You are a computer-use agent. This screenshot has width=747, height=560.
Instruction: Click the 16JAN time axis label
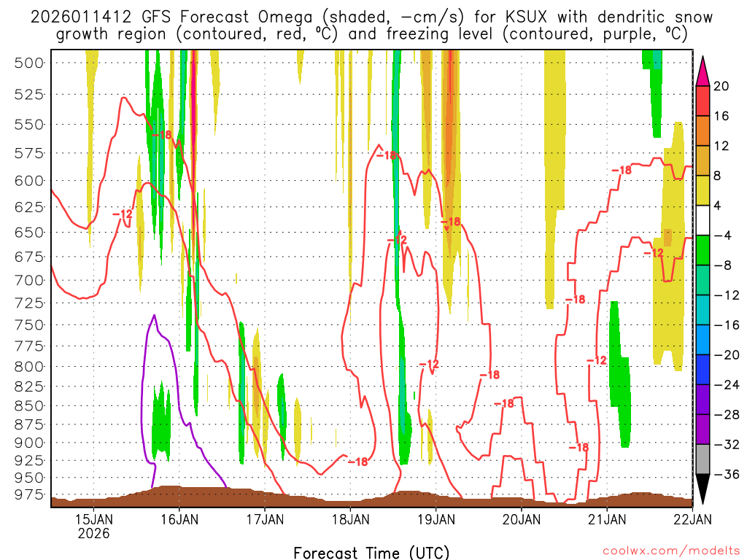[x=179, y=518]
